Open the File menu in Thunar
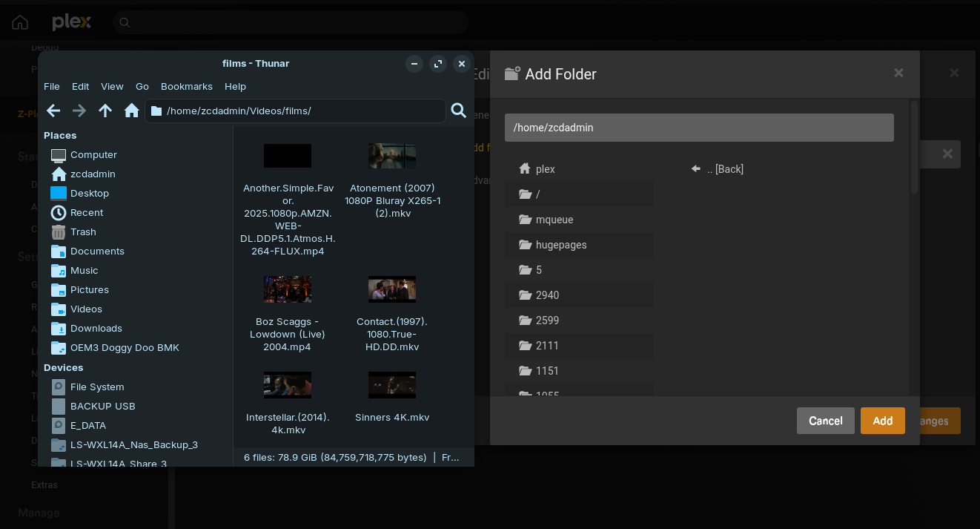Screen dimensions: 980x529 [x=52, y=86]
